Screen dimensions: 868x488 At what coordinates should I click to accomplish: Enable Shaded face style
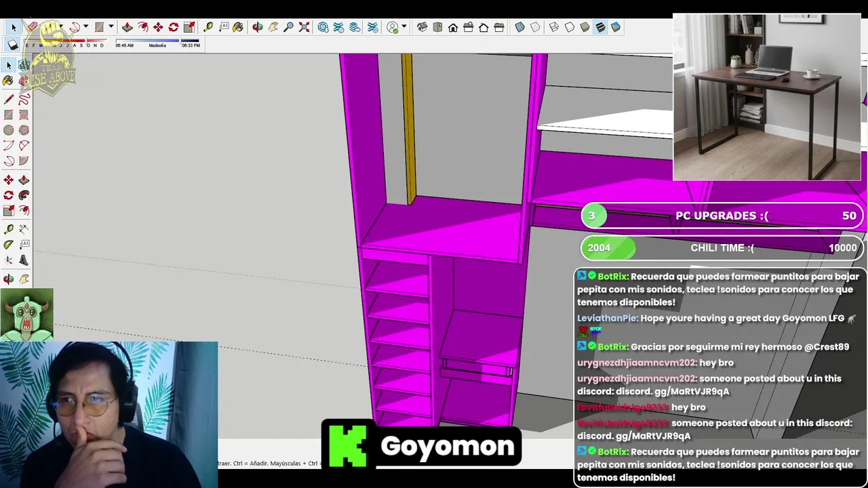(x=585, y=27)
